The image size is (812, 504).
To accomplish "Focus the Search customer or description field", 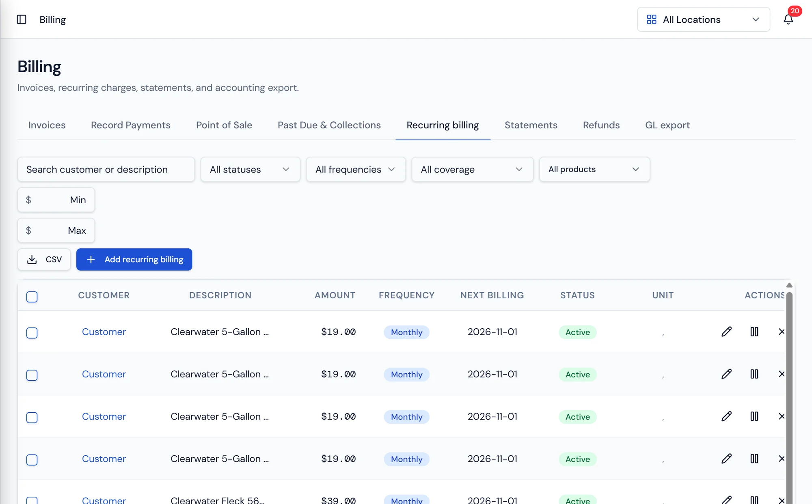I will pyautogui.click(x=106, y=169).
